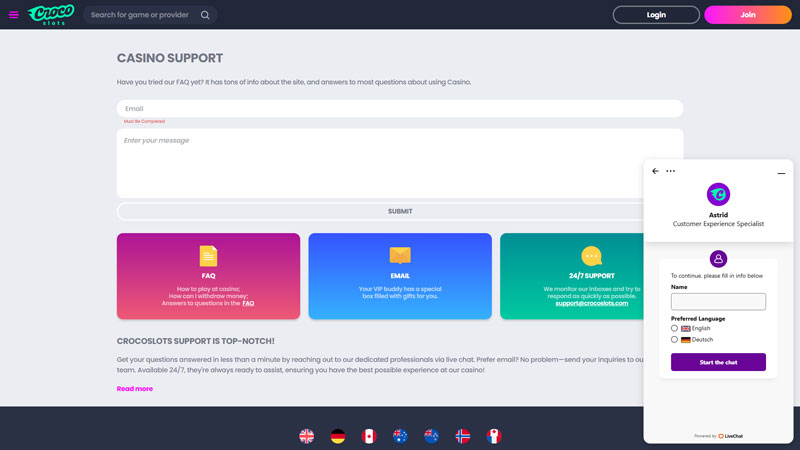Click the United Kingdom flag in the footer

click(307, 436)
